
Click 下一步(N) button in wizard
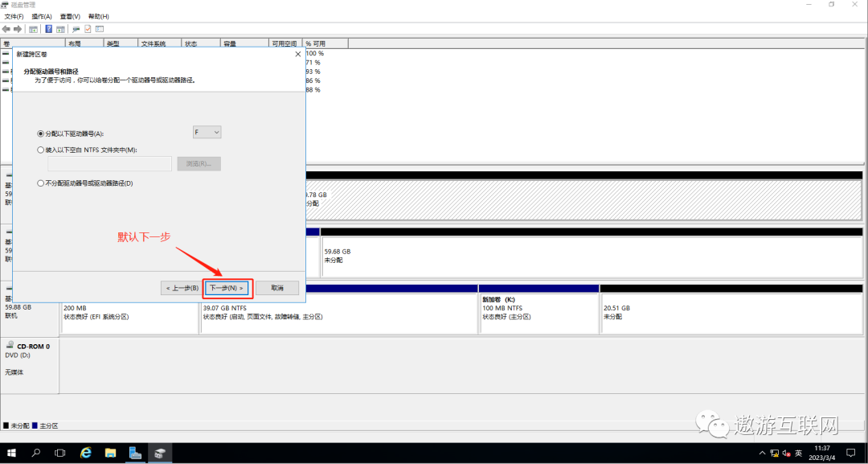click(x=227, y=288)
